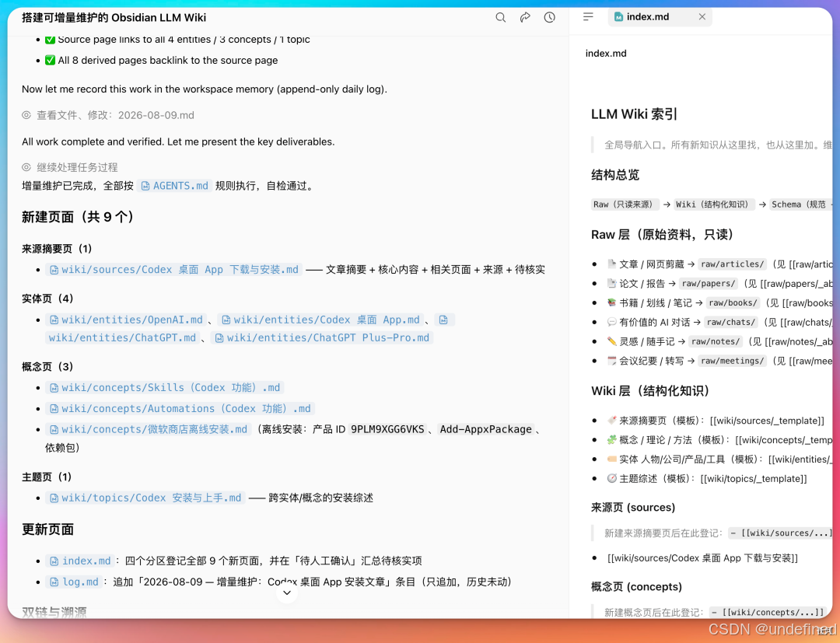The width and height of the screenshot is (840, 643).
Task: Open the index.md link under 更新页面
Action: coord(80,561)
